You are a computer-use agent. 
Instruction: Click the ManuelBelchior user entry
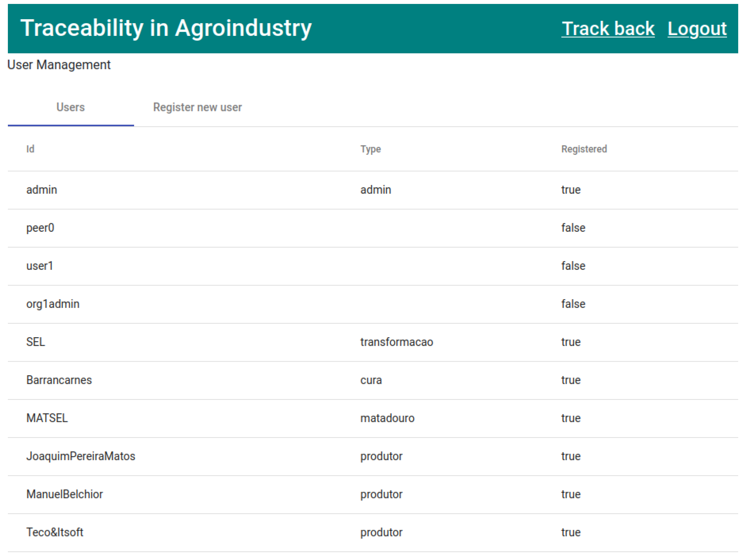pyautogui.click(x=64, y=494)
